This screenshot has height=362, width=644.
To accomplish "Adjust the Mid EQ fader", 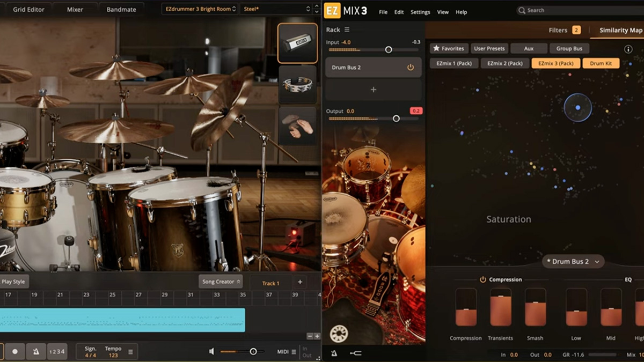I will pos(611,307).
